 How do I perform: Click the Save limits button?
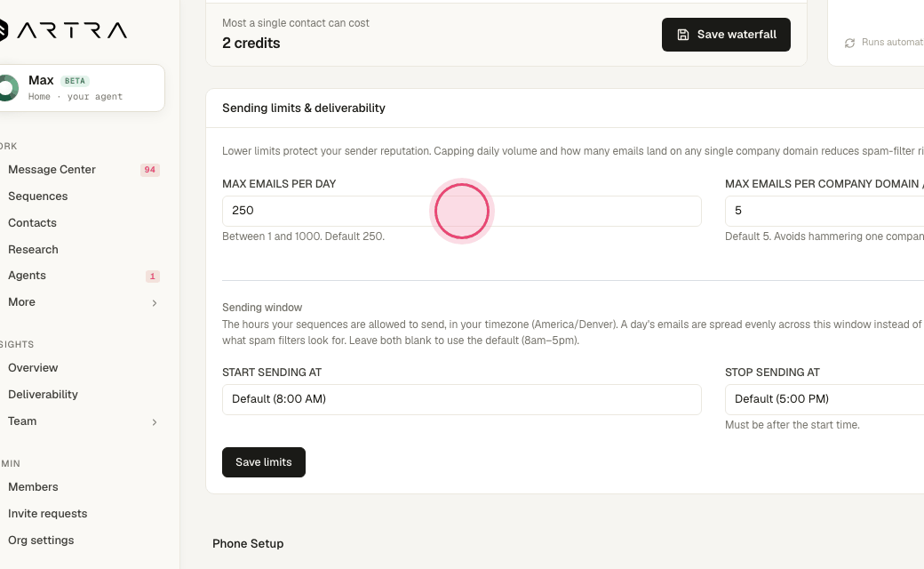(263, 462)
